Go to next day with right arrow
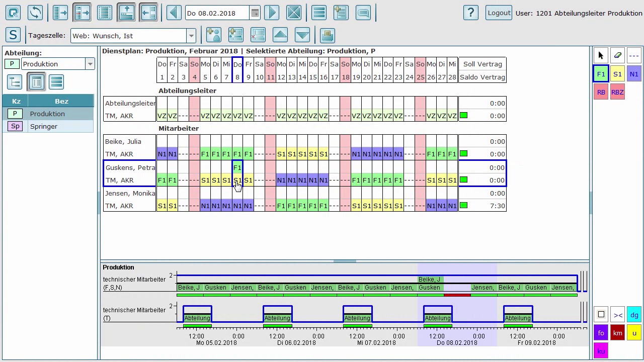644x362 pixels. pyautogui.click(x=272, y=13)
